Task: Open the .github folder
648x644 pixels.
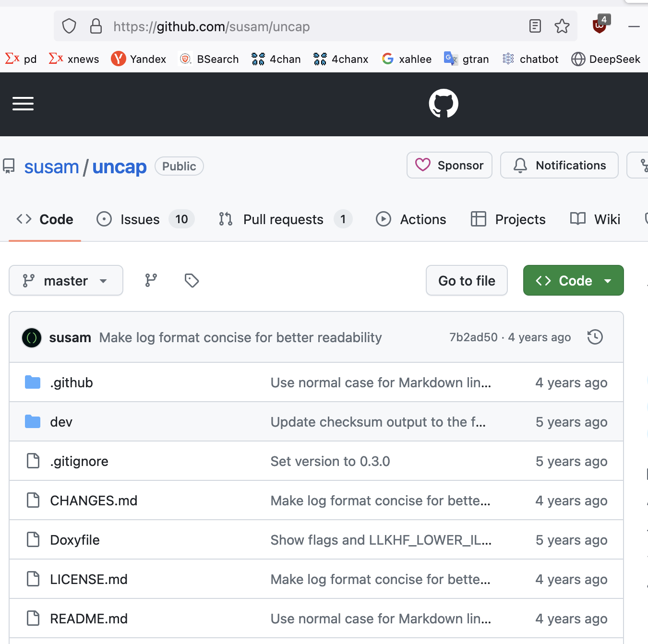Action: 72,382
